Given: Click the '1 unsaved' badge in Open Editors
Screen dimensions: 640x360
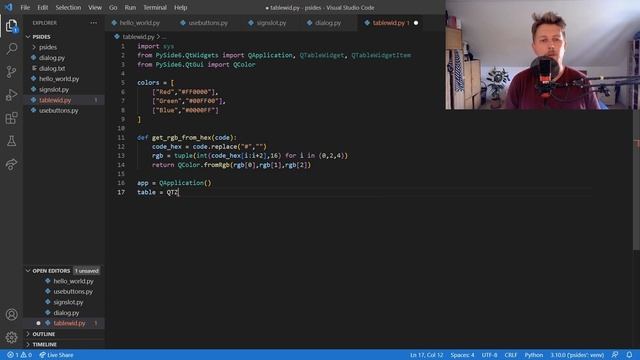Looking at the screenshot, I should [x=87, y=271].
